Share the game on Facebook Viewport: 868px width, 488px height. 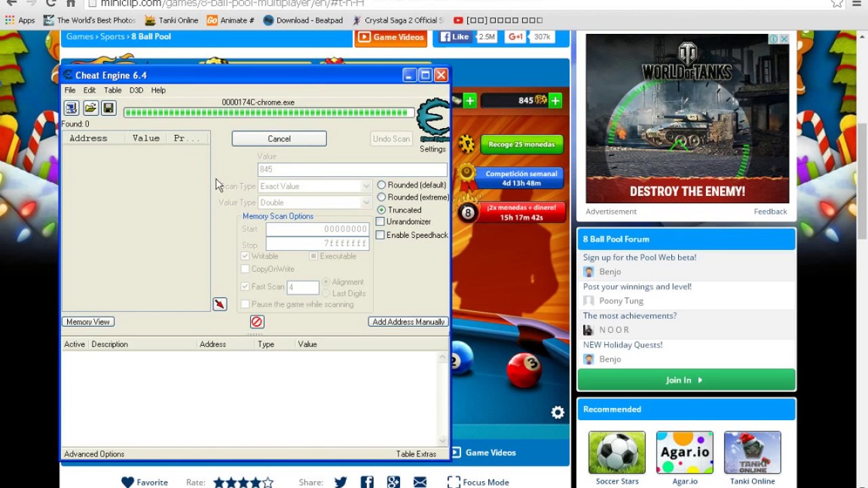367,482
